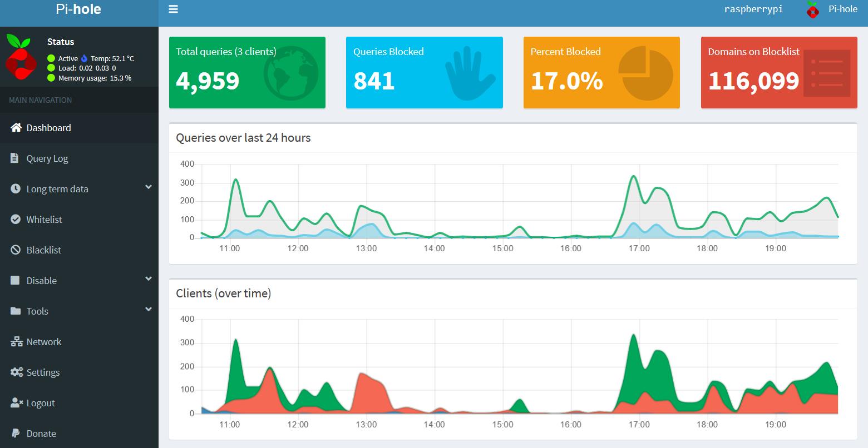The width and height of the screenshot is (868, 448).
Task: Click the user-x icon beside Logout
Action: pyautogui.click(x=17, y=402)
